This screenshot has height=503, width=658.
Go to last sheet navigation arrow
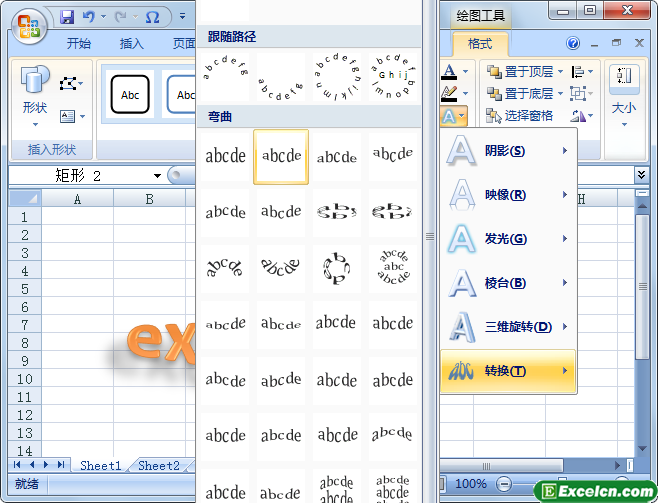(61, 464)
